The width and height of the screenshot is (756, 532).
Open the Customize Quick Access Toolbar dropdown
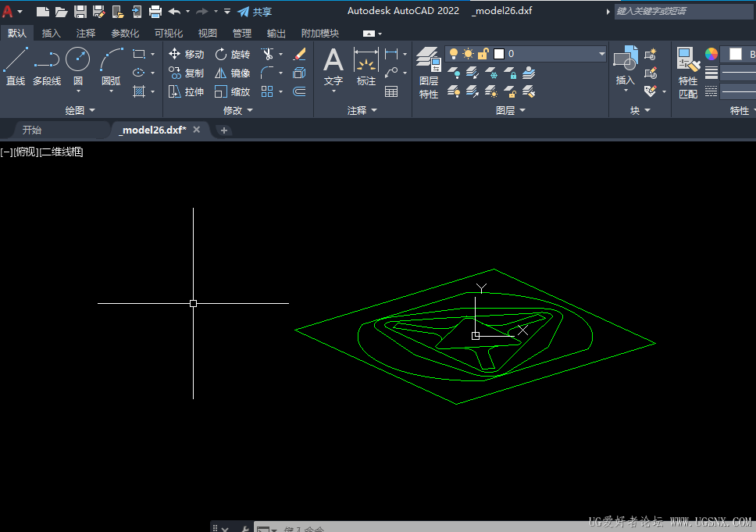tap(227, 12)
